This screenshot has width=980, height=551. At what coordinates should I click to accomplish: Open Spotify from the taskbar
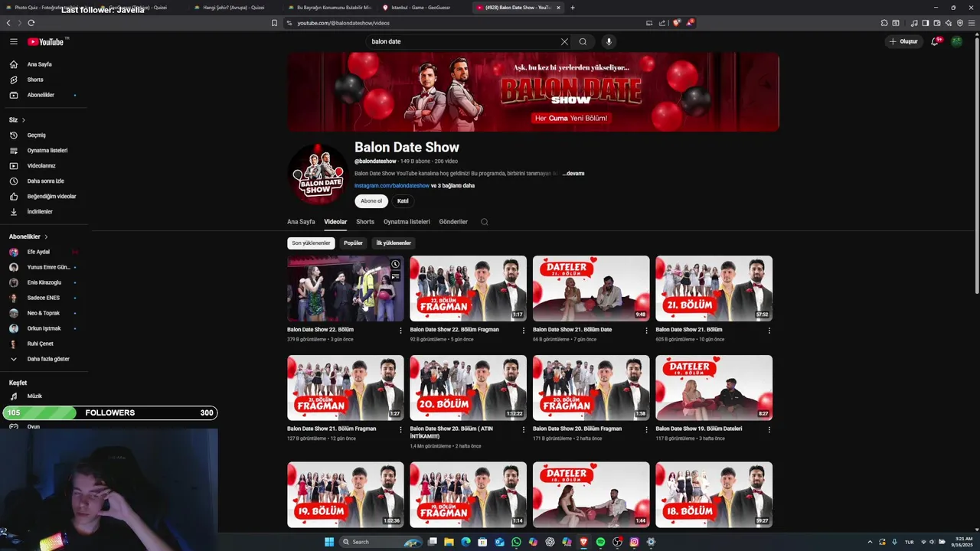600,542
